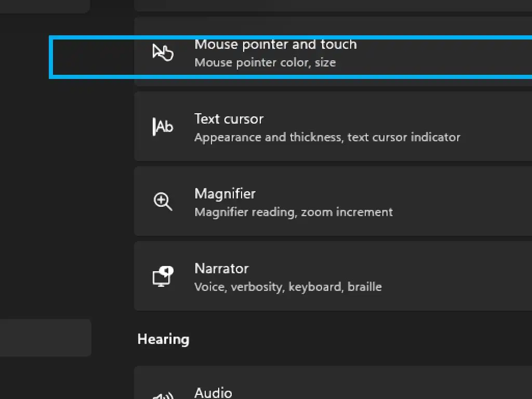Click the 'Magnifier reading, zoom increment' description
Viewport: 532px width, 399px height.
(294, 212)
